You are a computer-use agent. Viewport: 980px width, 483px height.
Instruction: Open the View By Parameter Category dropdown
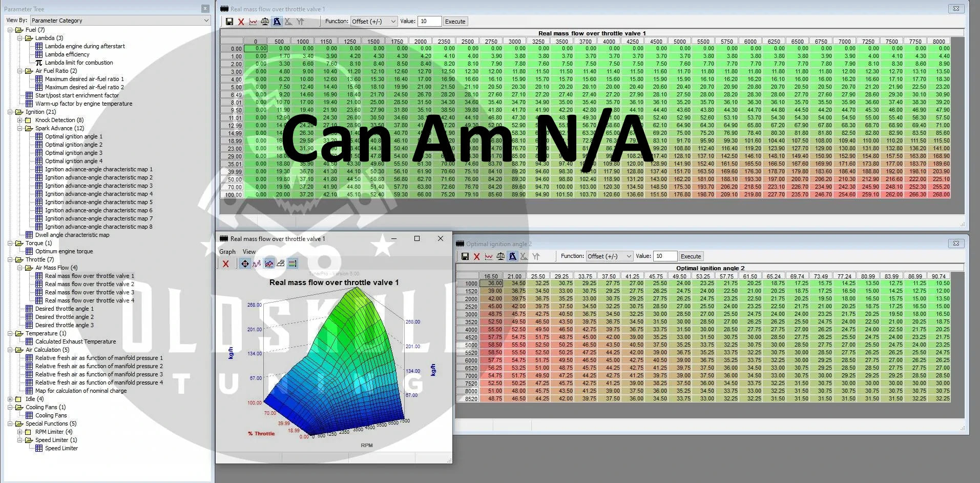coord(120,21)
